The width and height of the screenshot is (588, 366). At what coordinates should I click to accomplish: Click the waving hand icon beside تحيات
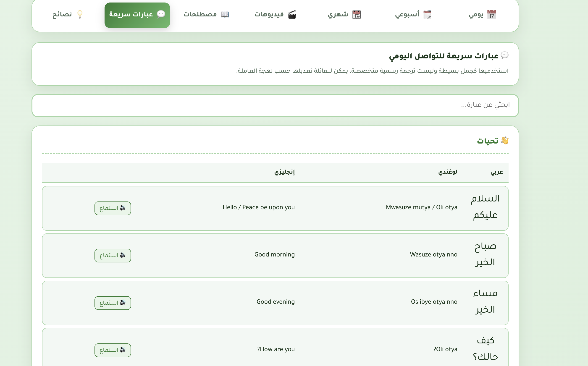click(x=504, y=140)
